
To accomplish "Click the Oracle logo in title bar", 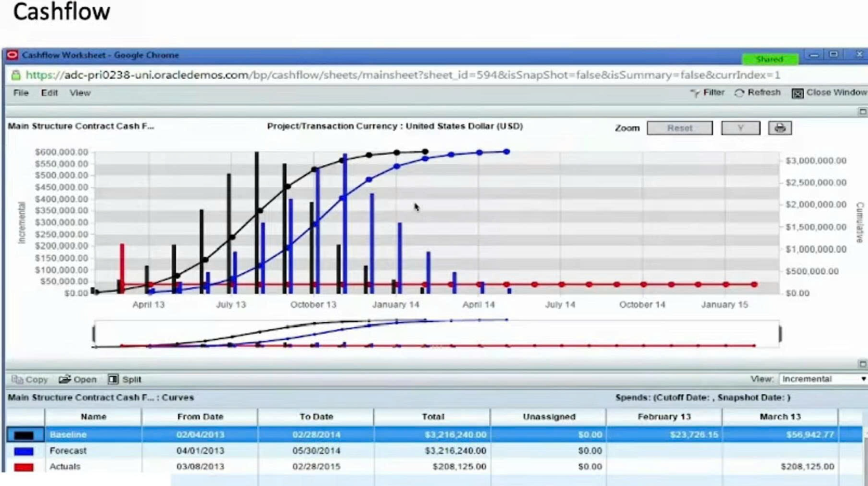I will tap(12, 55).
